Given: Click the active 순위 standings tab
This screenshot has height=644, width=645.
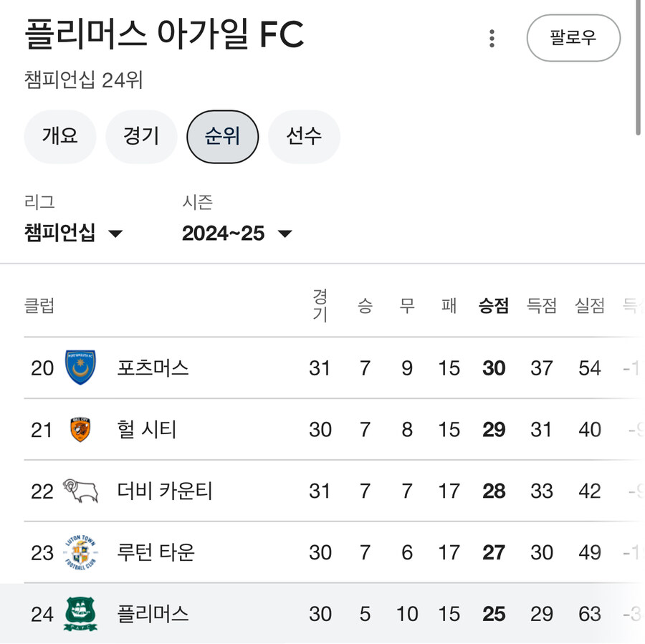Looking at the screenshot, I should click(222, 137).
